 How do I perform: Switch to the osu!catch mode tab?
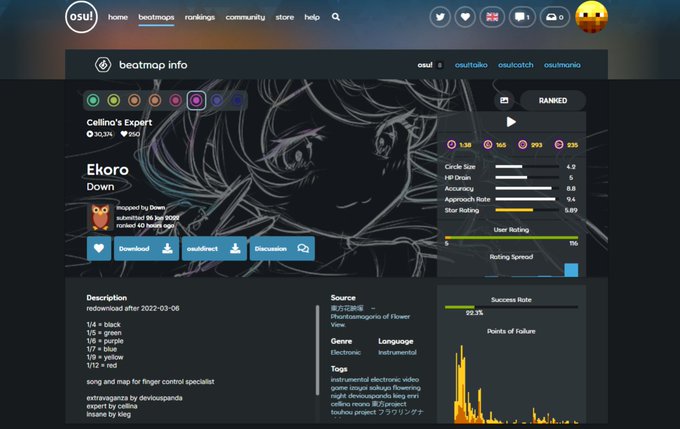[516, 65]
